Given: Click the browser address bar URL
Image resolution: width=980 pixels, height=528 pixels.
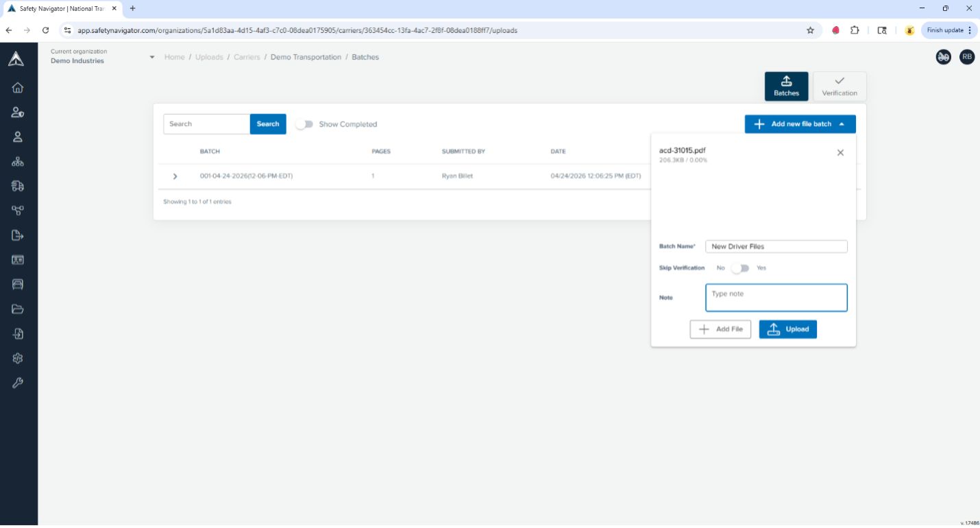Looking at the screenshot, I should (297, 30).
